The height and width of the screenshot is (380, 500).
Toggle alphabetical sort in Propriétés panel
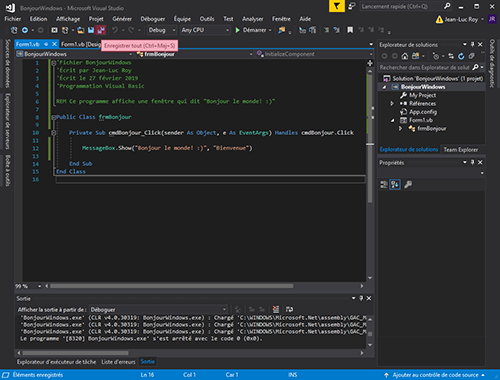(x=395, y=184)
